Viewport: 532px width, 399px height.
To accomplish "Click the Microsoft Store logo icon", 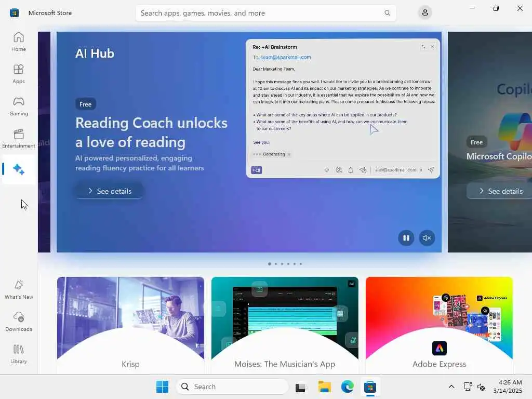I will (14, 13).
